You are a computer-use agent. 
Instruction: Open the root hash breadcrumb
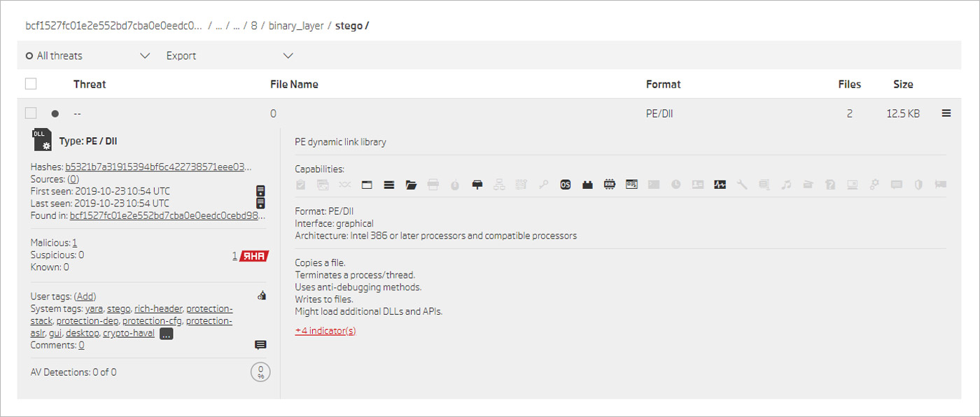[x=113, y=26]
